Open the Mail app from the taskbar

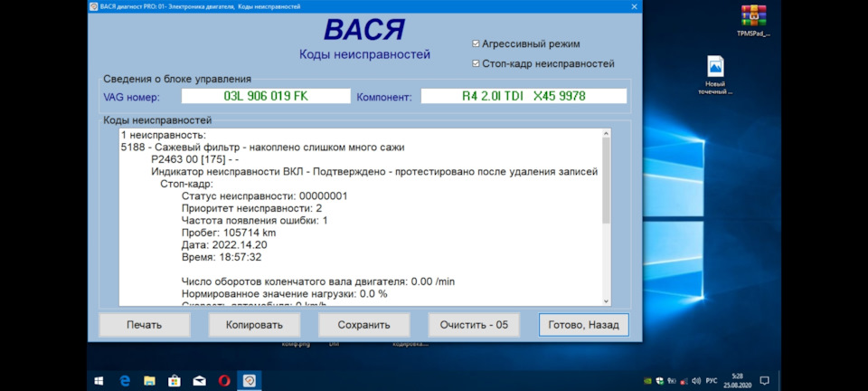(x=199, y=381)
